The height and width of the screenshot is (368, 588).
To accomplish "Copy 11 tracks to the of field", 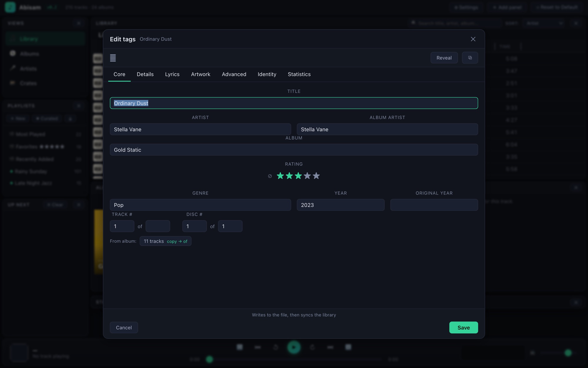I will [x=166, y=241].
